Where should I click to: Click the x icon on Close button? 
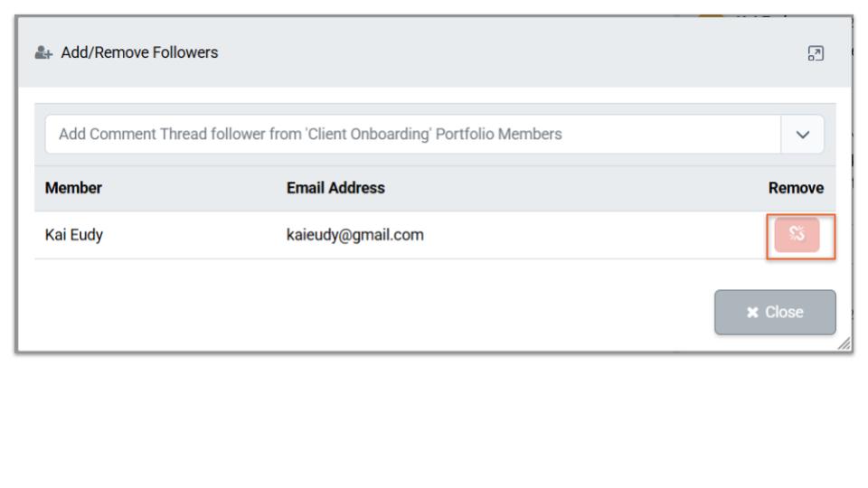tap(752, 313)
